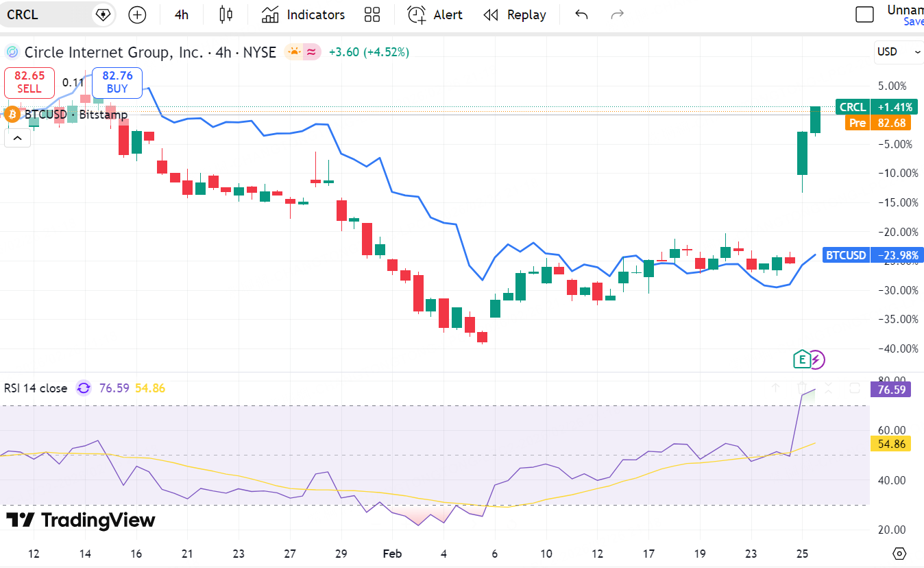This screenshot has height=568, width=924.
Task: Toggle the maximize RSI pane button
Action: (x=855, y=388)
